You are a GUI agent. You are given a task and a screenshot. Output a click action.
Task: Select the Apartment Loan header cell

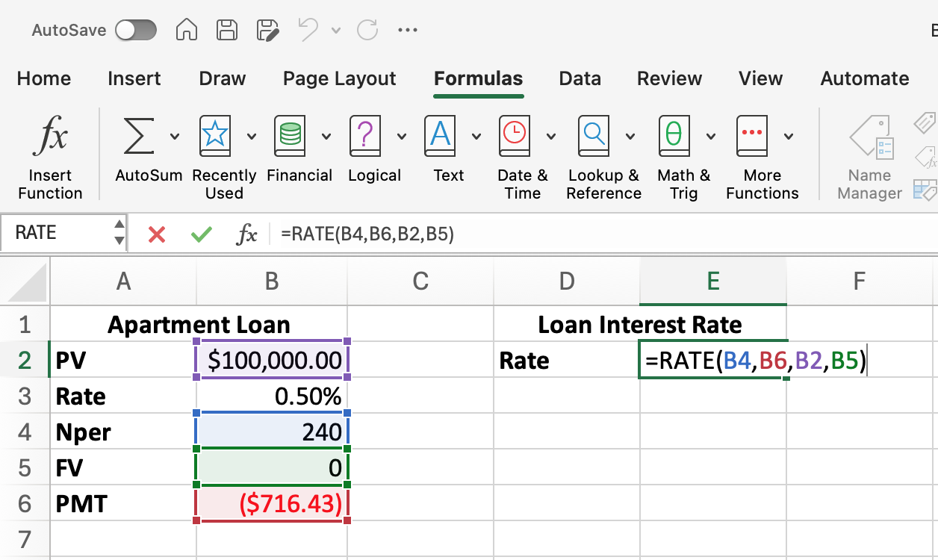[199, 325]
